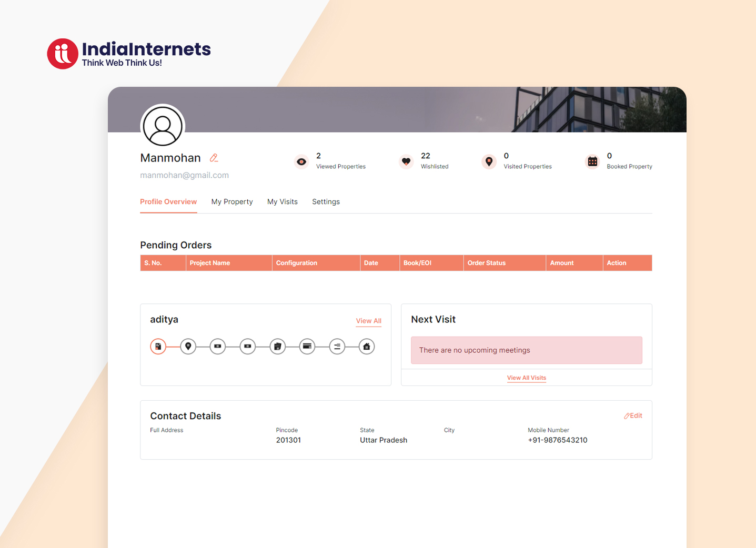The width and height of the screenshot is (756, 548).
Task: Click the Full Address label
Action: pos(167,430)
